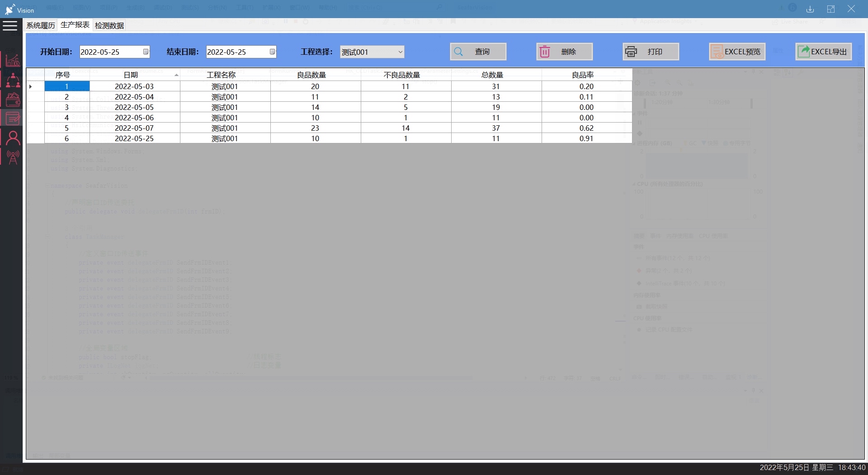This screenshot has height=475, width=868.
Task: Open the bar chart statistics sidebar icon
Action: 13,60
